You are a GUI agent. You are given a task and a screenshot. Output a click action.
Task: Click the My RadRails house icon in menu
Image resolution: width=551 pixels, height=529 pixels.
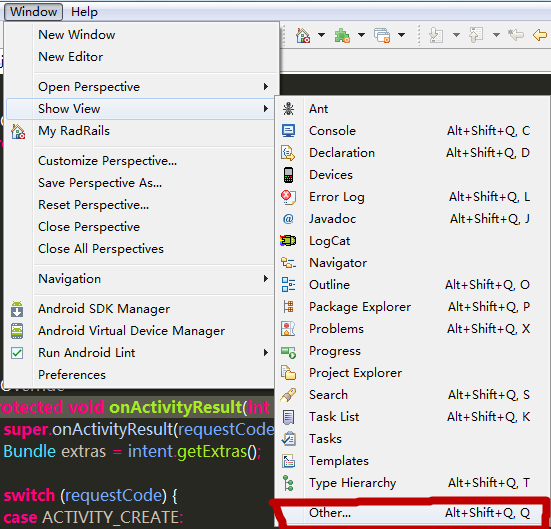[18, 131]
